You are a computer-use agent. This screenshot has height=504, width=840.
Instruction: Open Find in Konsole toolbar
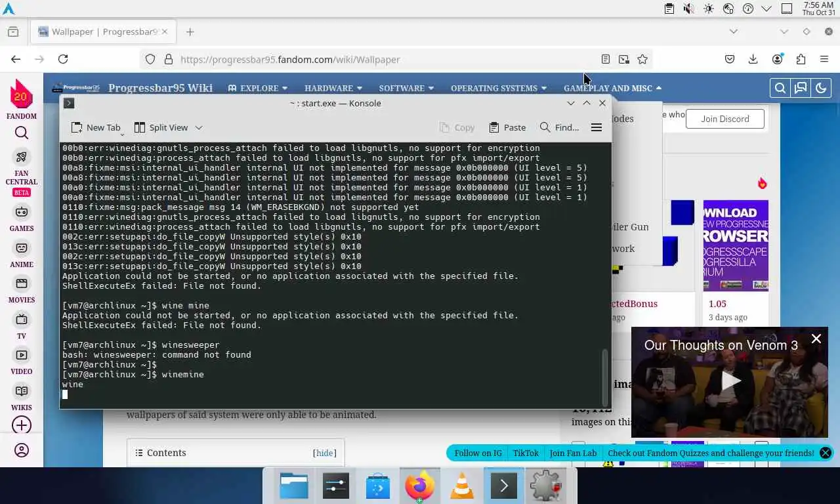(559, 127)
